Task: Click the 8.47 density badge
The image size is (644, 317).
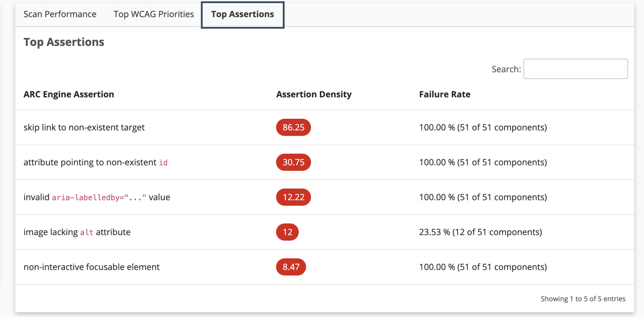Action: 291,267
